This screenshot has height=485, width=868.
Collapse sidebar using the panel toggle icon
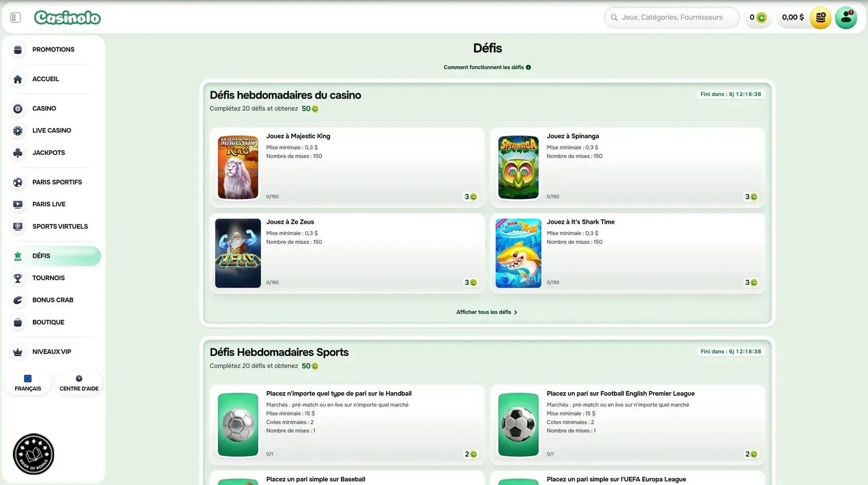pyautogui.click(x=15, y=18)
